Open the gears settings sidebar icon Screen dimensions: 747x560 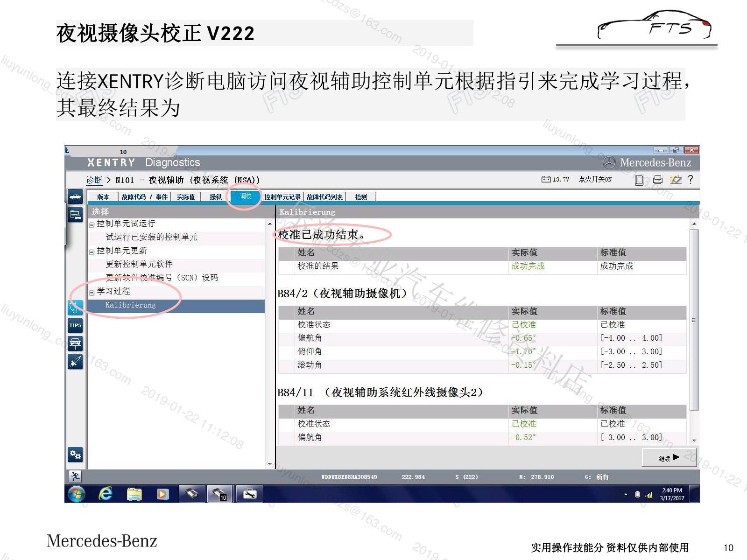tap(75, 454)
